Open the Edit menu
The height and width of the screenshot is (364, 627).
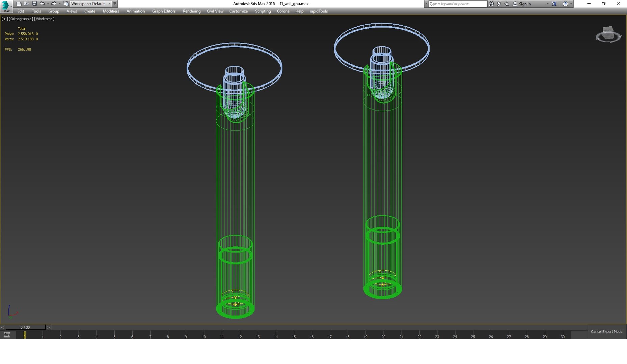[21, 11]
